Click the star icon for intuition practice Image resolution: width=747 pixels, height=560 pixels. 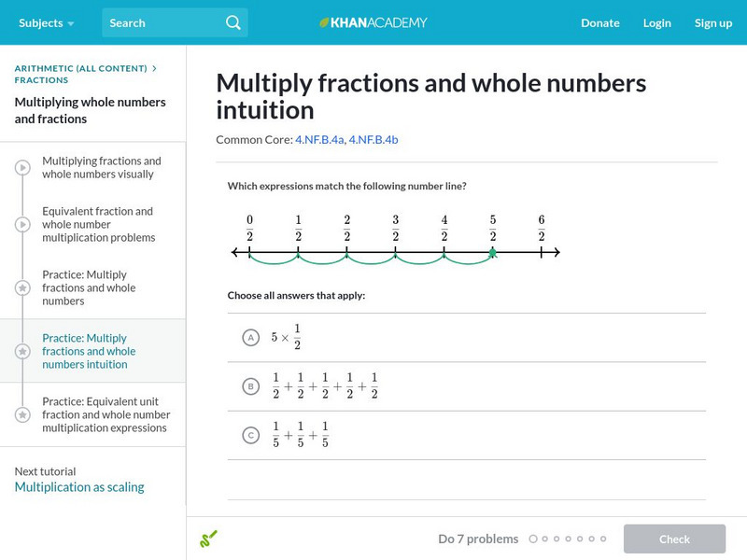coord(22,352)
